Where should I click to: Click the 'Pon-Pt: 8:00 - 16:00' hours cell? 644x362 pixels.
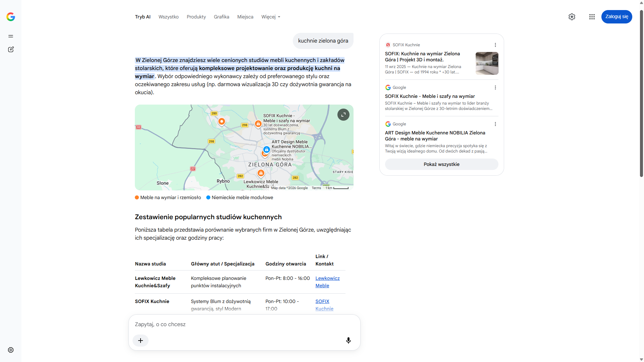coord(287,278)
